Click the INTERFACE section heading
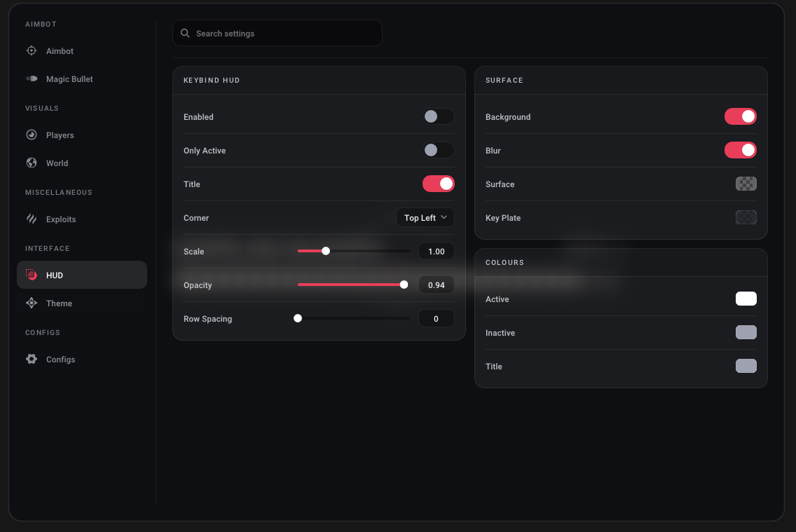Screen dimensions: 796x532 click(x=48, y=248)
